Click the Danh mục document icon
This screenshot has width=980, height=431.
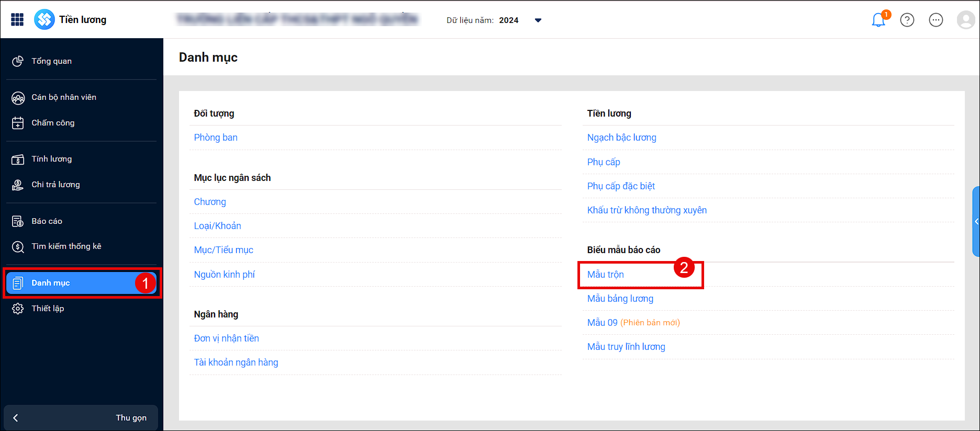[18, 283]
